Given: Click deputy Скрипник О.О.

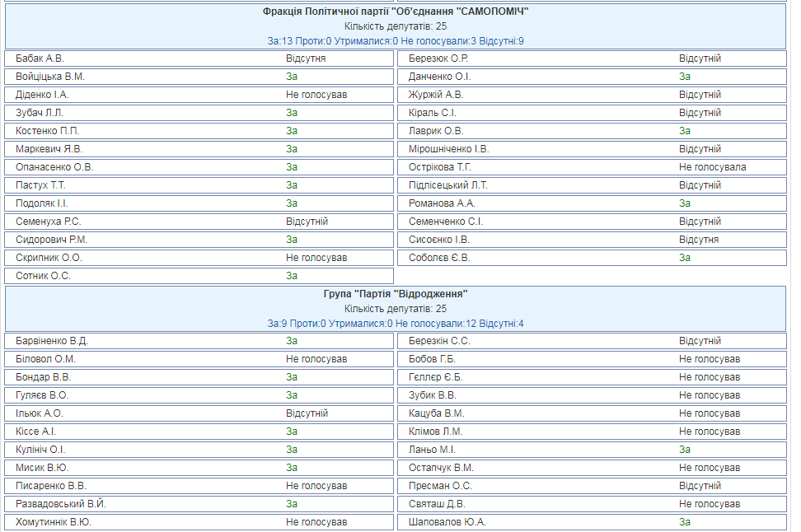Looking at the screenshot, I should point(49,258).
